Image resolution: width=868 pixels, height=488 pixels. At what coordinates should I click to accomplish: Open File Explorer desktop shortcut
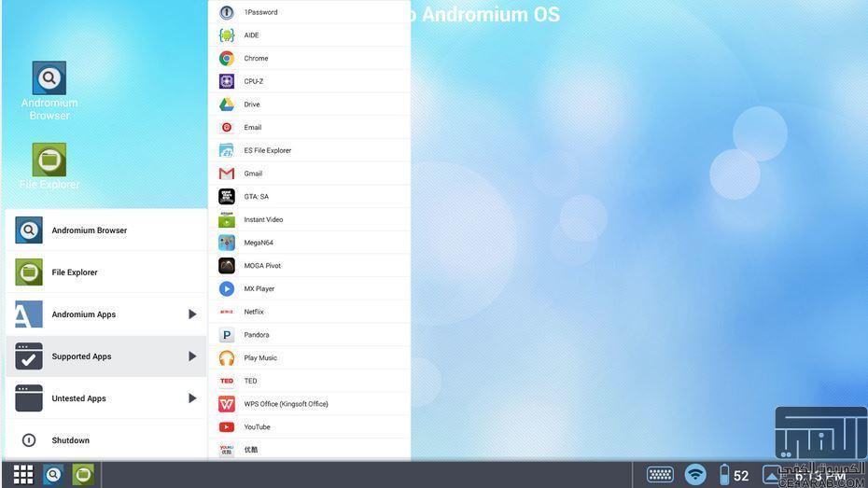[49, 166]
